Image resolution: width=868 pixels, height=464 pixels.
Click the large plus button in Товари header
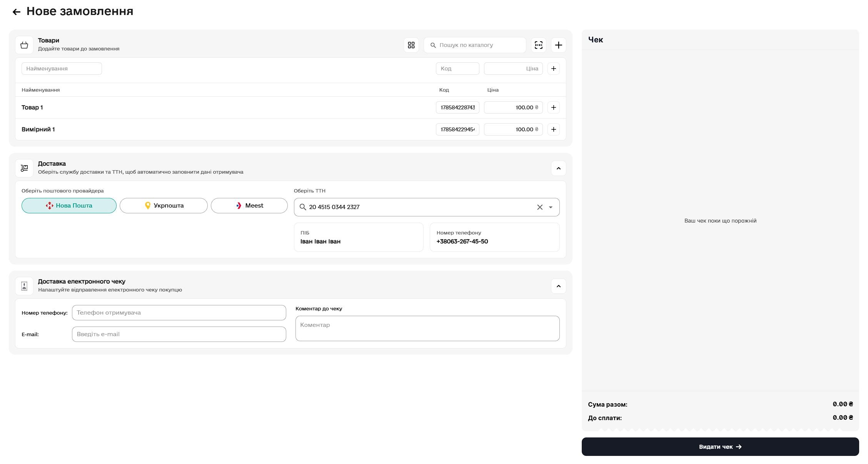coord(559,45)
